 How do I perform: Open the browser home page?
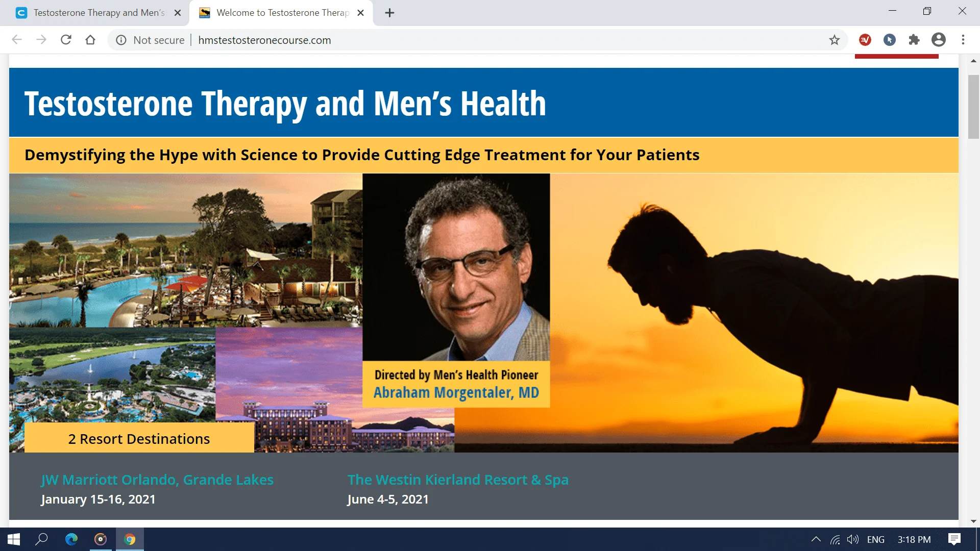tap(90, 40)
